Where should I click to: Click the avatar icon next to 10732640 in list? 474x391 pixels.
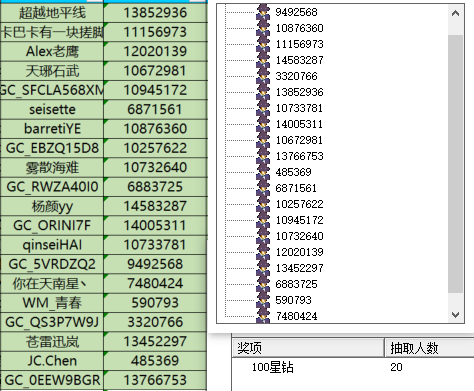(x=263, y=236)
